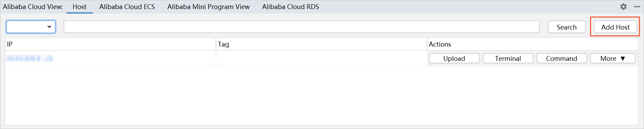
Task: Switch to Alibaba Mini Program View tab
Action: point(208,7)
